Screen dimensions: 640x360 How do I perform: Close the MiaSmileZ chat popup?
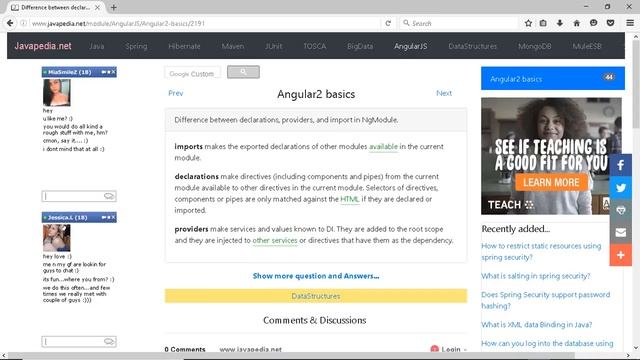coord(113,72)
